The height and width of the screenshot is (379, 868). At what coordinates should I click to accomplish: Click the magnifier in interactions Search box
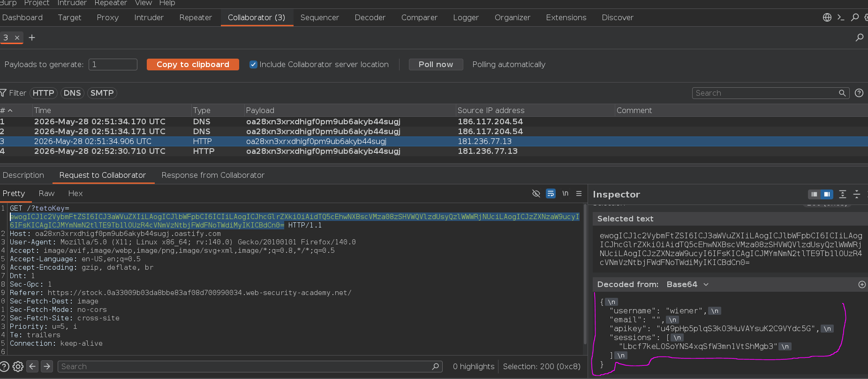pyautogui.click(x=842, y=93)
